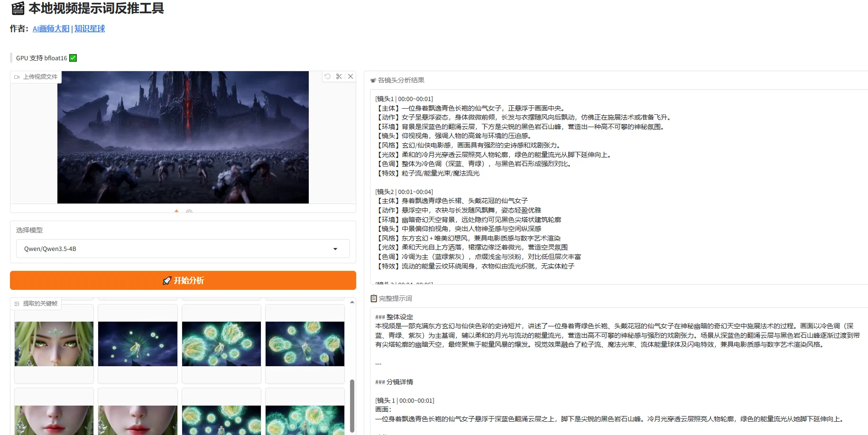Click the undo icon above the video

click(x=328, y=76)
